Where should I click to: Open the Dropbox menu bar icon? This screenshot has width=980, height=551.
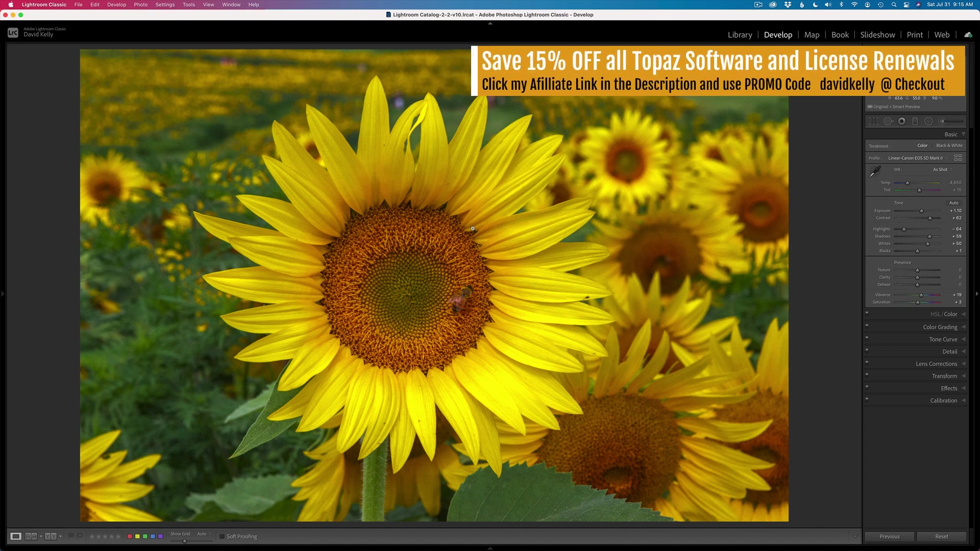click(x=788, y=5)
